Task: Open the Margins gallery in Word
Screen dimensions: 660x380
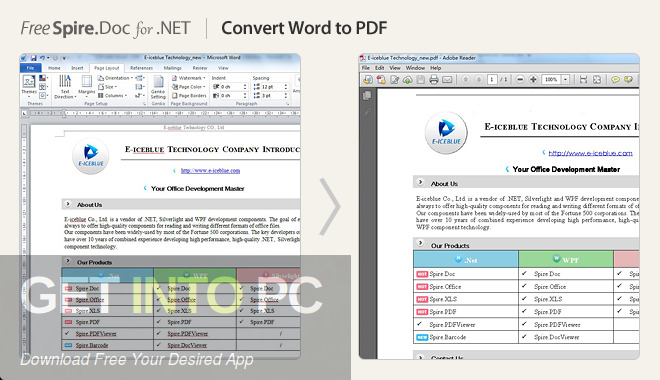Action: [86, 85]
